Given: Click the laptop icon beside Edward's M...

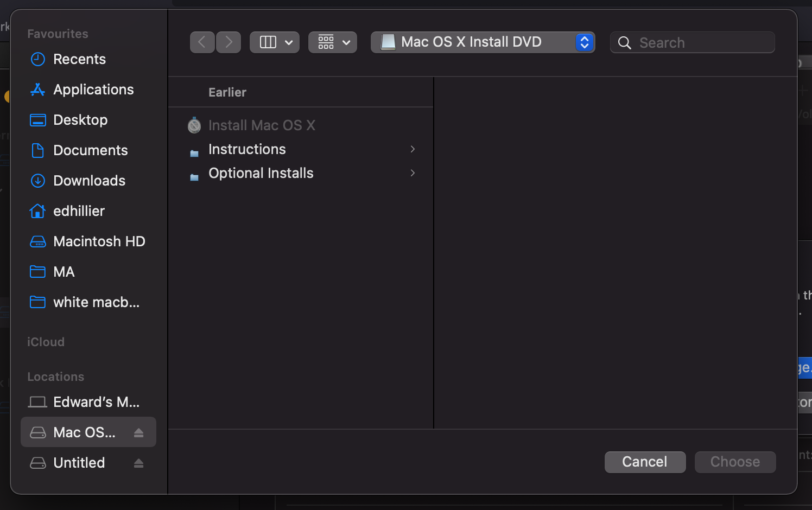Looking at the screenshot, I should 37,402.
